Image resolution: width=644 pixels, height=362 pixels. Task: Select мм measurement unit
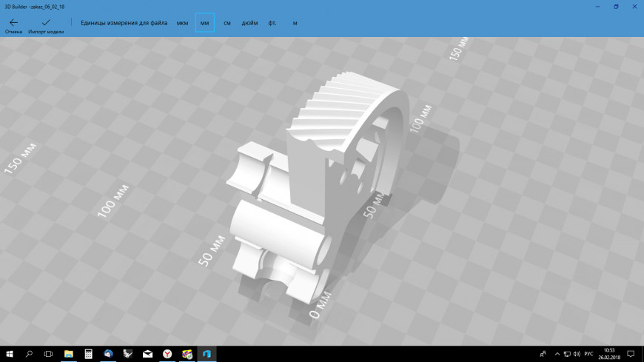[204, 23]
